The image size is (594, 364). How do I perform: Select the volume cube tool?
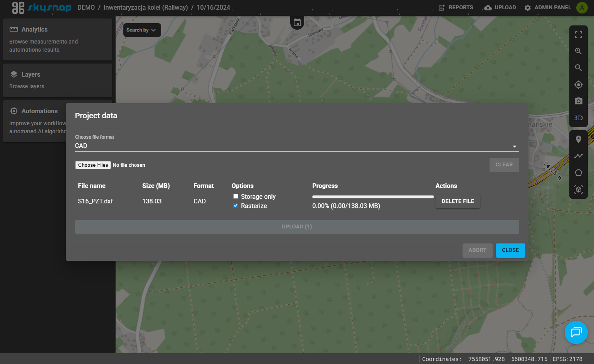click(579, 190)
